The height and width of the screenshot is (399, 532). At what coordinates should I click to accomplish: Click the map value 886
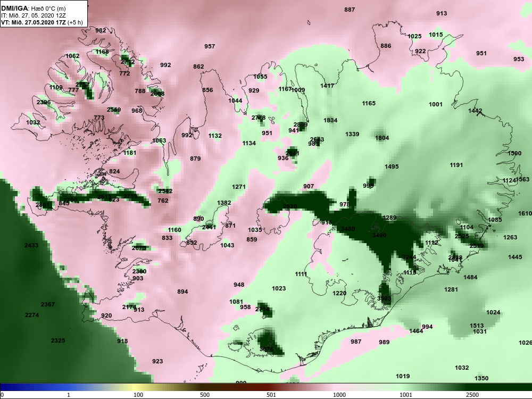386,46
